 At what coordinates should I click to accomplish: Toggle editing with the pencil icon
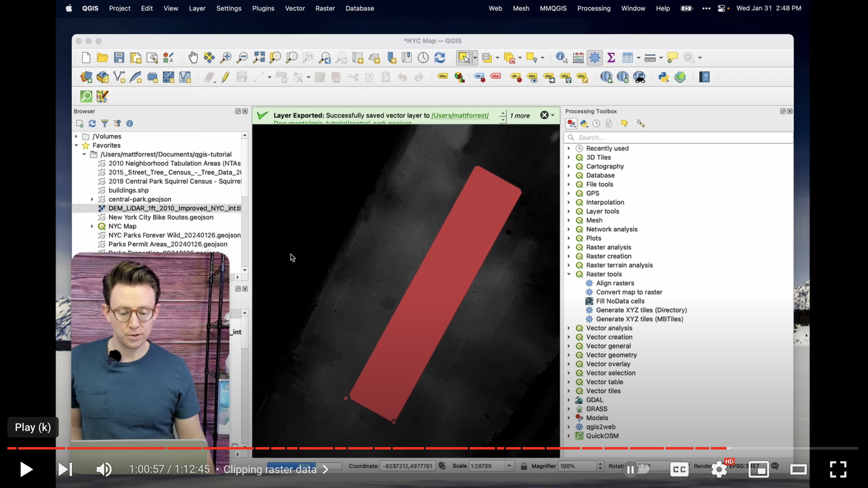click(x=226, y=77)
